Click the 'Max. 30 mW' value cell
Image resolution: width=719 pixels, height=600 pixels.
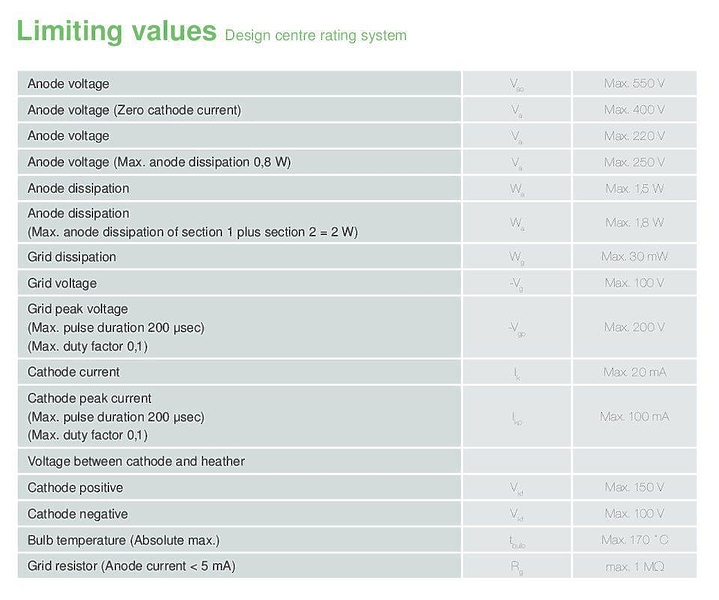coord(634,257)
